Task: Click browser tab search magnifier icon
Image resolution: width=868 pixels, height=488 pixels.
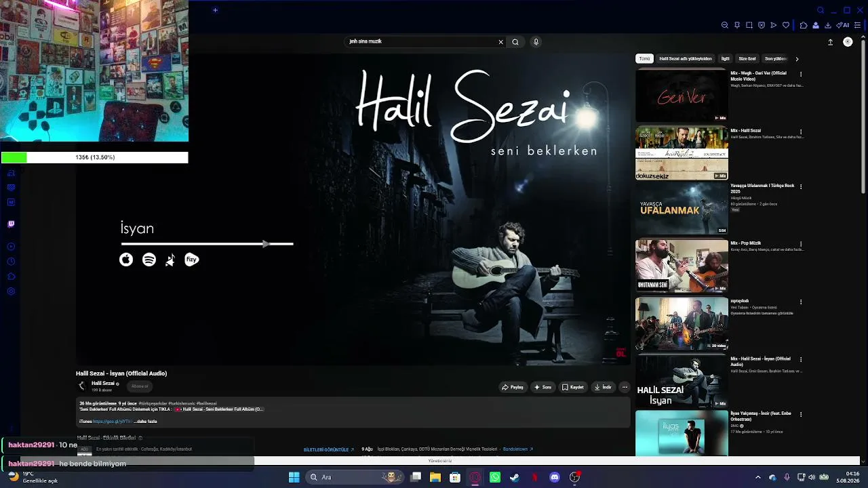Action: 821,10
